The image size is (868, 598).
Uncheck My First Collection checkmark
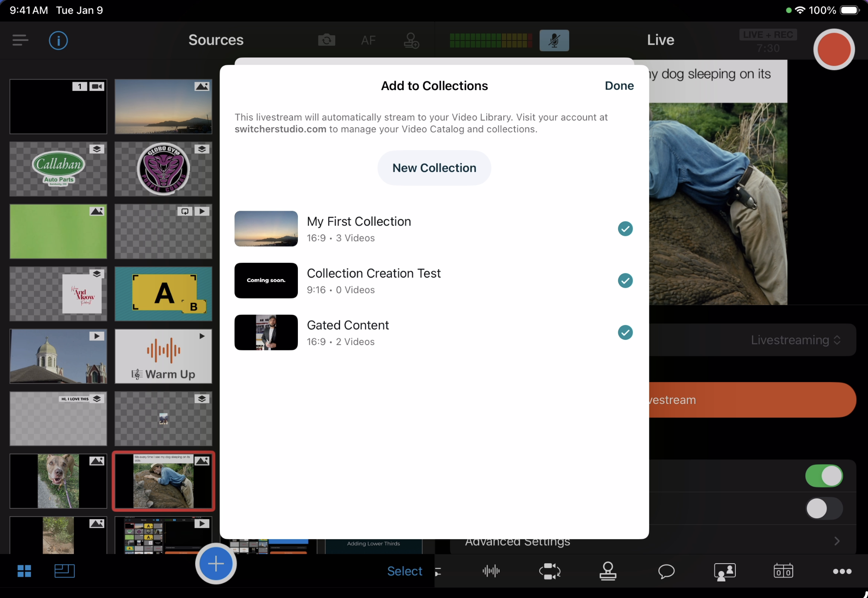point(625,228)
